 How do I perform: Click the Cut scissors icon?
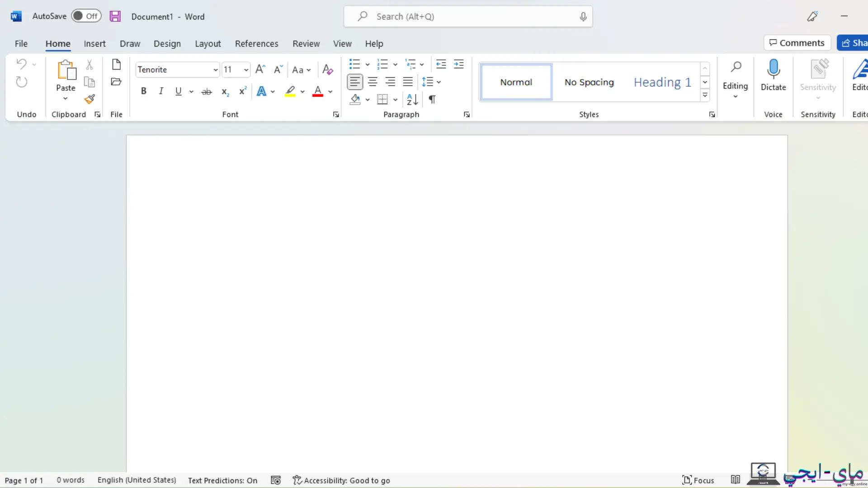(x=90, y=65)
